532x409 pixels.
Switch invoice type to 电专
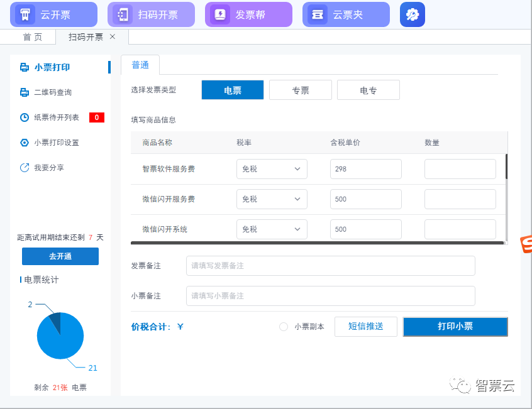tap(369, 90)
